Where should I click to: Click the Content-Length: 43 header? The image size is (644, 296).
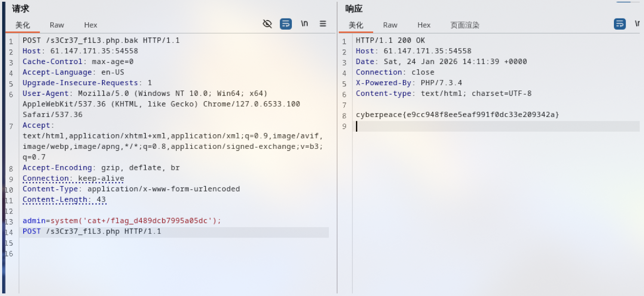click(64, 199)
